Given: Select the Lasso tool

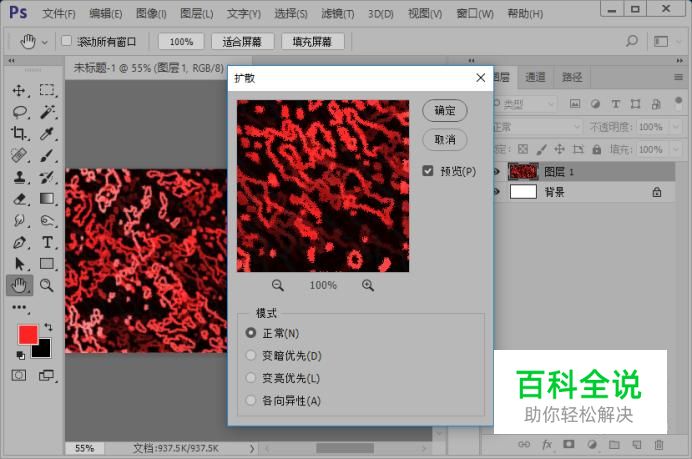Looking at the screenshot, I should pyautogui.click(x=19, y=112).
